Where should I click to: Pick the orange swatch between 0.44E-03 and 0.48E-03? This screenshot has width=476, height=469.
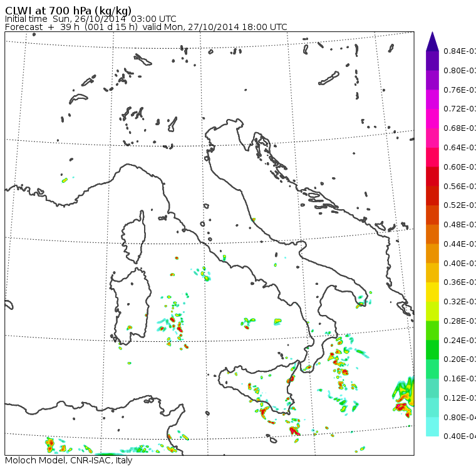tap(432, 234)
